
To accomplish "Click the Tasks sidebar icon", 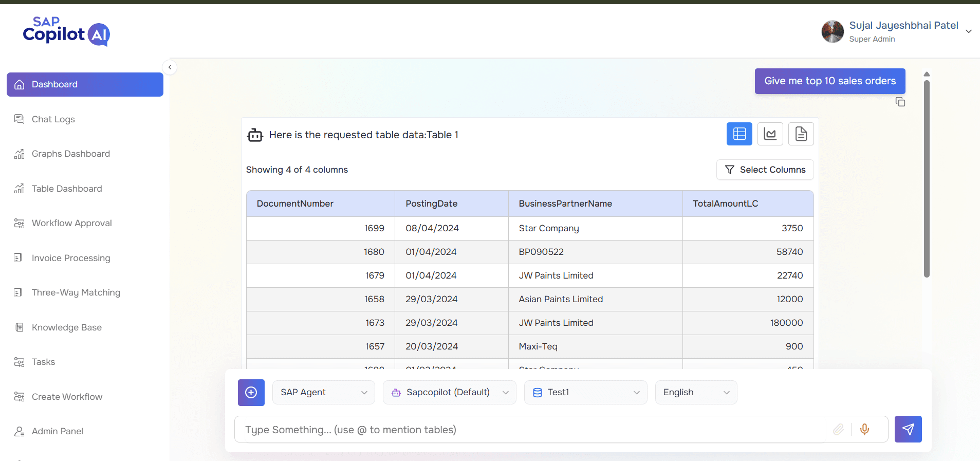I will pyautogui.click(x=19, y=362).
